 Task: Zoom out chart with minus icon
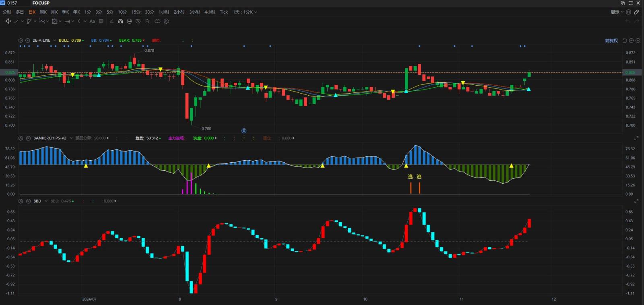631,41
